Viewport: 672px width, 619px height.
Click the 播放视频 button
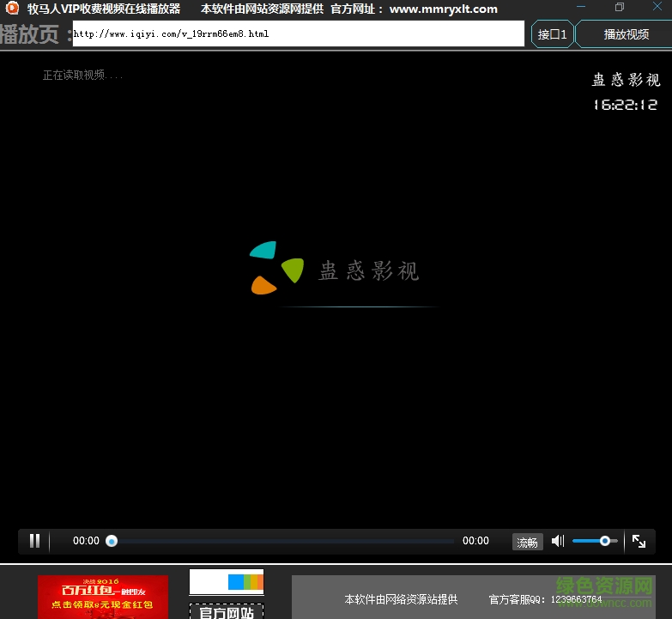pyautogui.click(x=625, y=34)
